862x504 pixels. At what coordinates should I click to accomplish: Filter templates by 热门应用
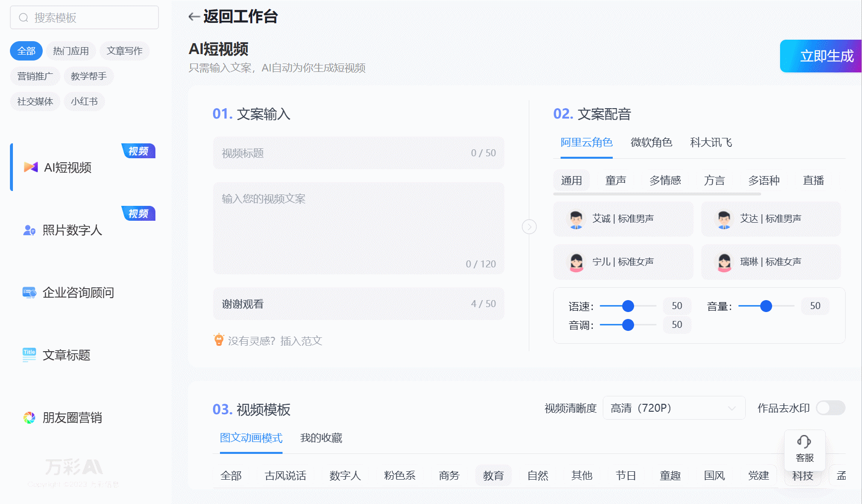coord(71,51)
